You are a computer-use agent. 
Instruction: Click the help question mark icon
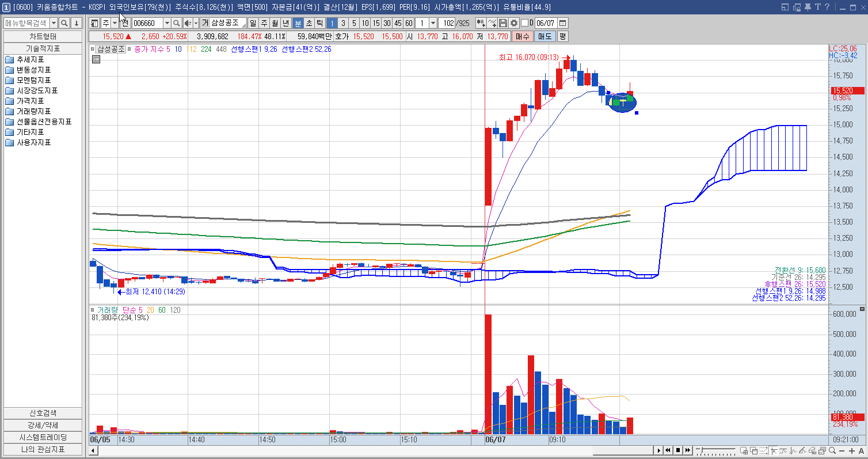pyautogui.click(x=827, y=7)
